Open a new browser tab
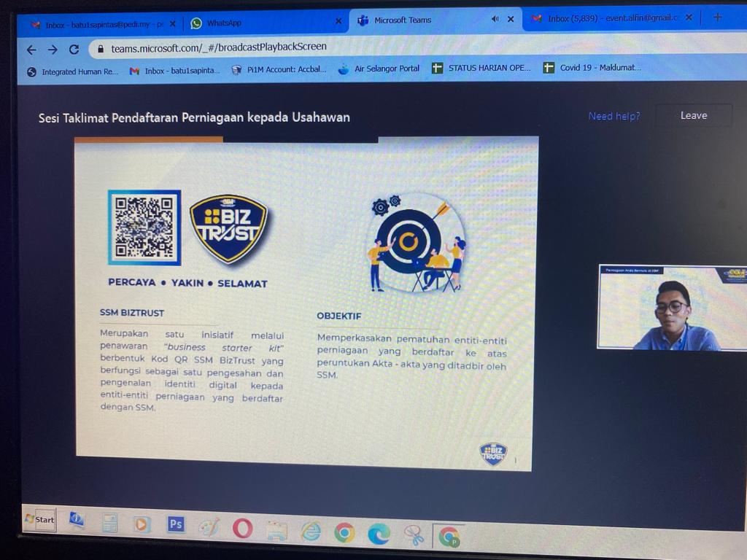The width and height of the screenshot is (747, 560). pos(717,17)
